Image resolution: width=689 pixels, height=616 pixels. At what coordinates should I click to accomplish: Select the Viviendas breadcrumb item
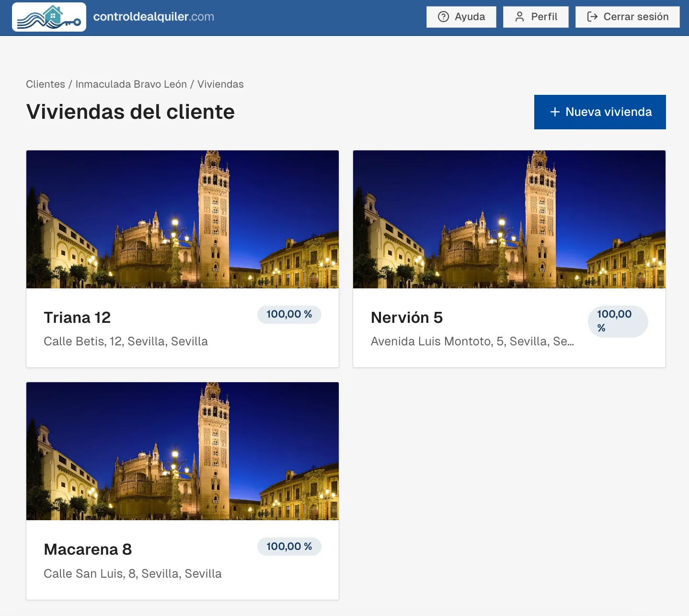click(x=220, y=84)
